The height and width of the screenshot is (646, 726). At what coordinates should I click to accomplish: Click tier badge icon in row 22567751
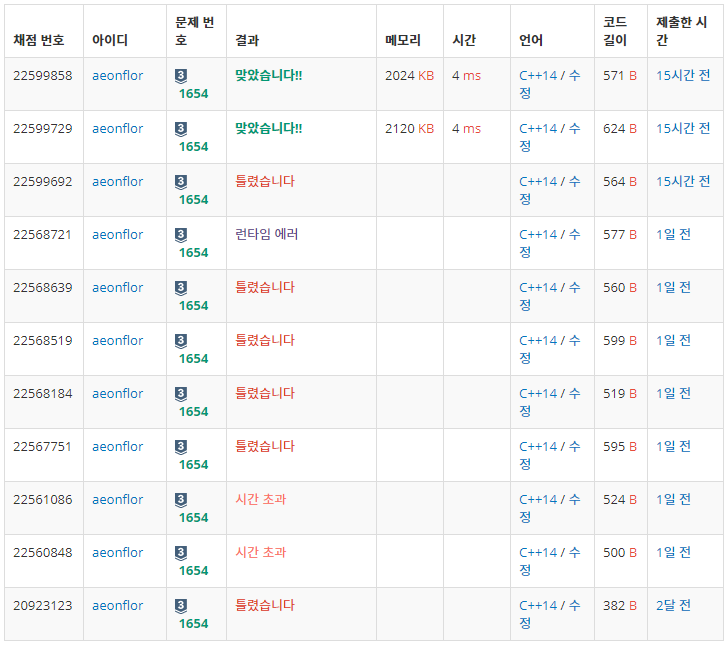point(181,447)
